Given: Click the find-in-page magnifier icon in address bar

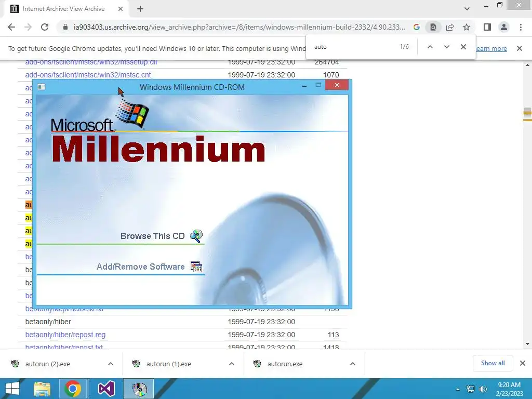Looking at the screenshot, I should coord(433,27).
